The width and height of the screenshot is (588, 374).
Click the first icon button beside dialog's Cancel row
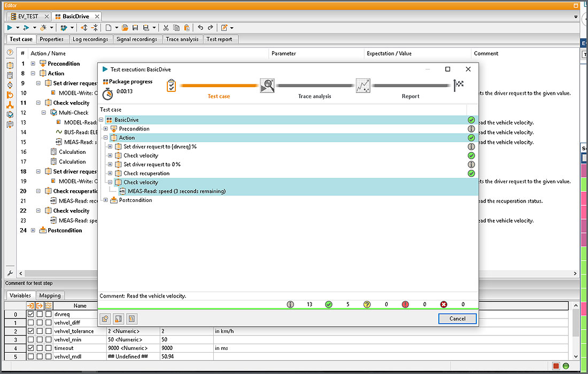pyautogui.click(x=105, y=319)
